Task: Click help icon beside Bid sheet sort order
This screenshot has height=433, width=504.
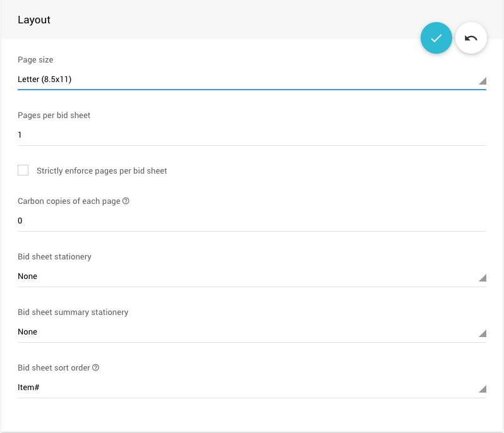Action: click(x=96, y=367)
